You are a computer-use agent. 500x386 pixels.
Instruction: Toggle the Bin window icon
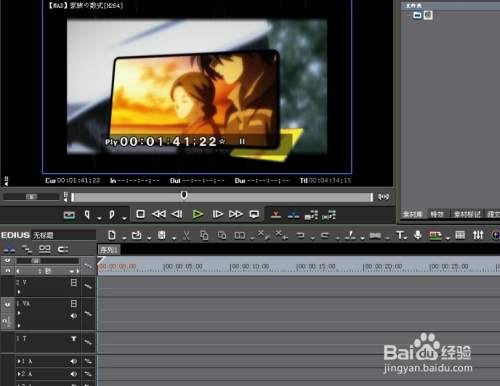tap(460, 235)
